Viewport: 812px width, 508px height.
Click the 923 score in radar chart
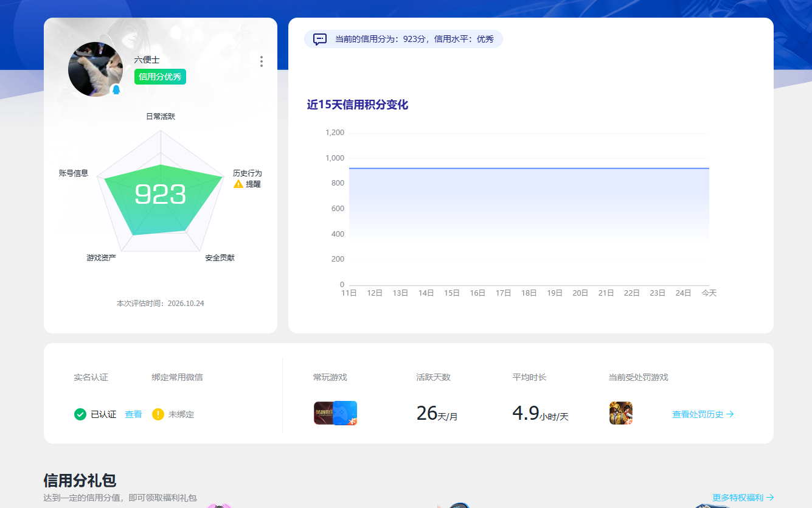pos(160,195)
